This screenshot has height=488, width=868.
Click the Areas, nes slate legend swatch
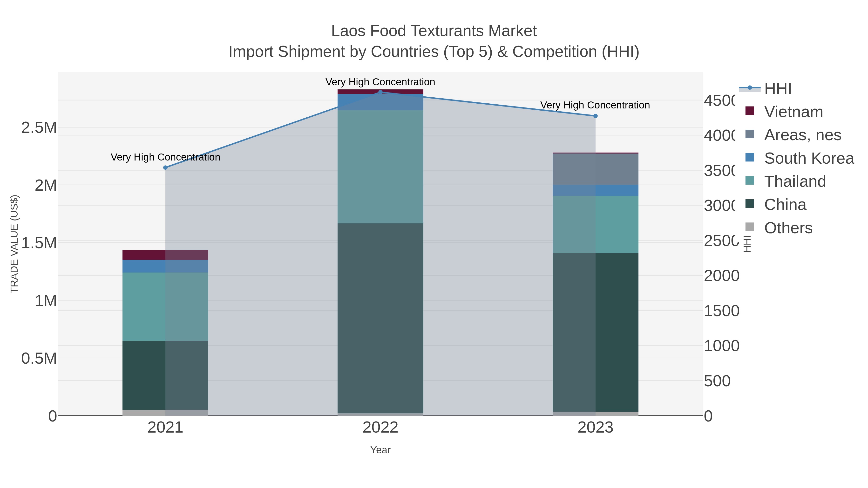(750, 134)
